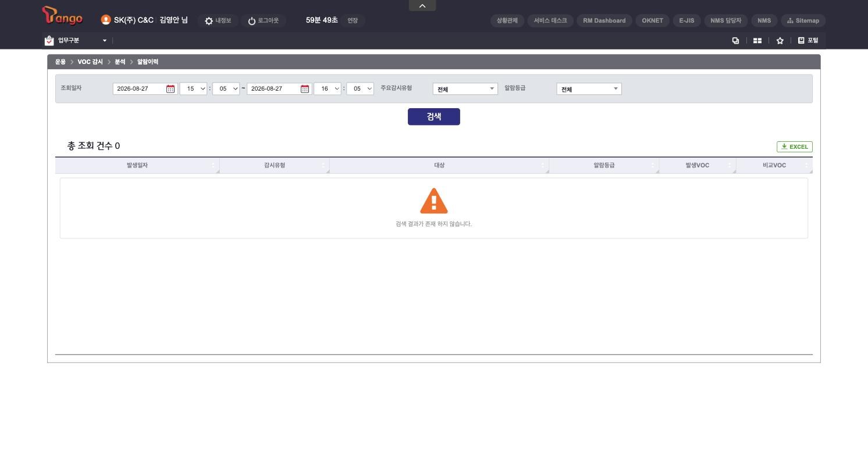Click the favorites star icon
The height and width of the screenshot is (472, 868).
[780, 41]
